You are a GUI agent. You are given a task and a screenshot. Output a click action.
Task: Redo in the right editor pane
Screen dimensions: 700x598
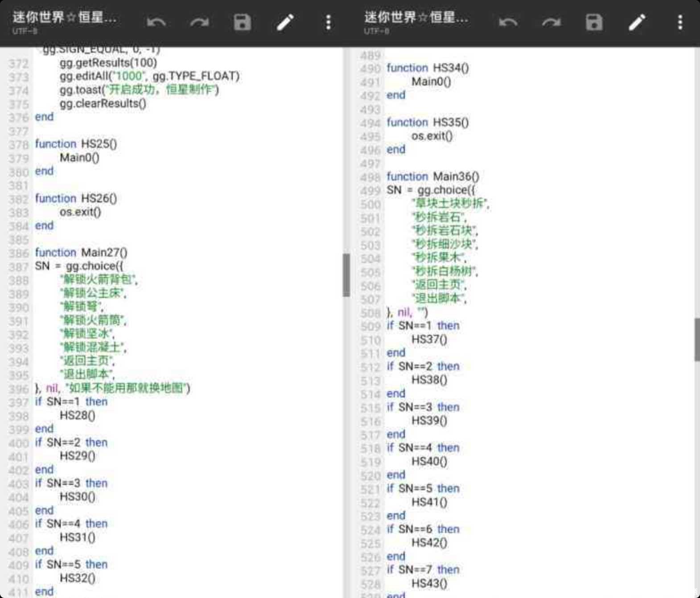point(551,22)
